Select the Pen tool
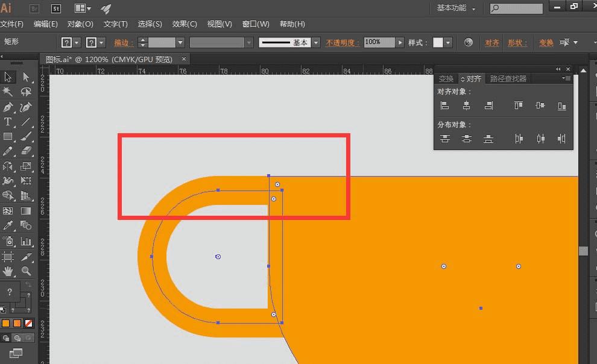Viewport: 597px width, 364px height. tap(8, 107)
